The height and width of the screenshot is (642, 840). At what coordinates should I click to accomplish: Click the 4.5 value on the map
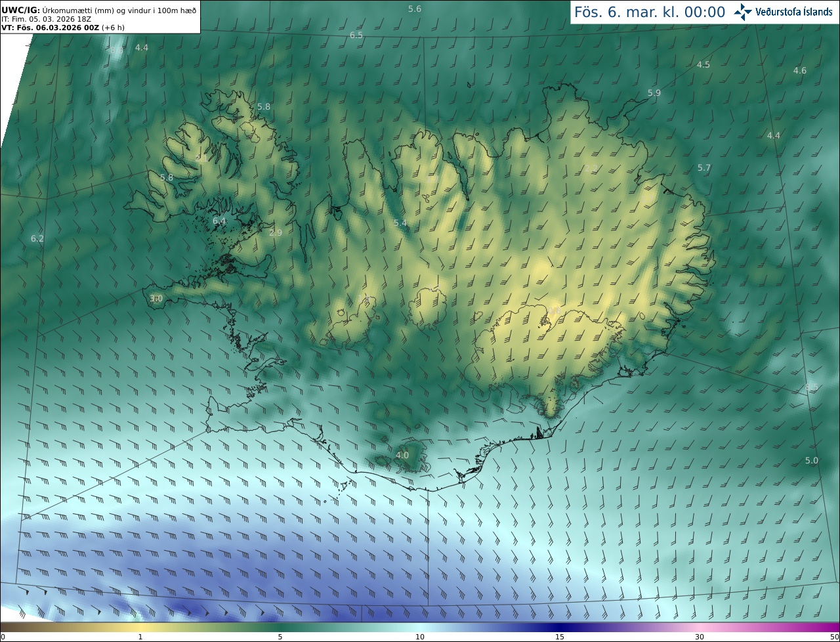(x=703, y=64)
